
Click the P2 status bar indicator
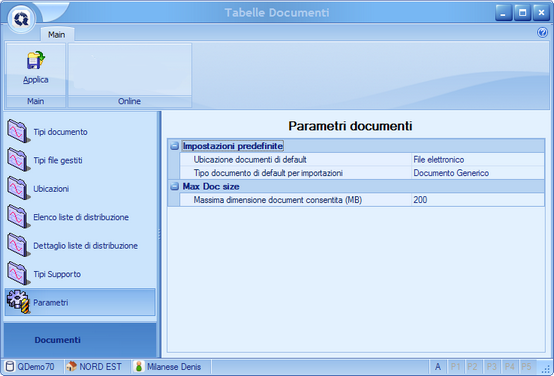click(x=472, y=366)
